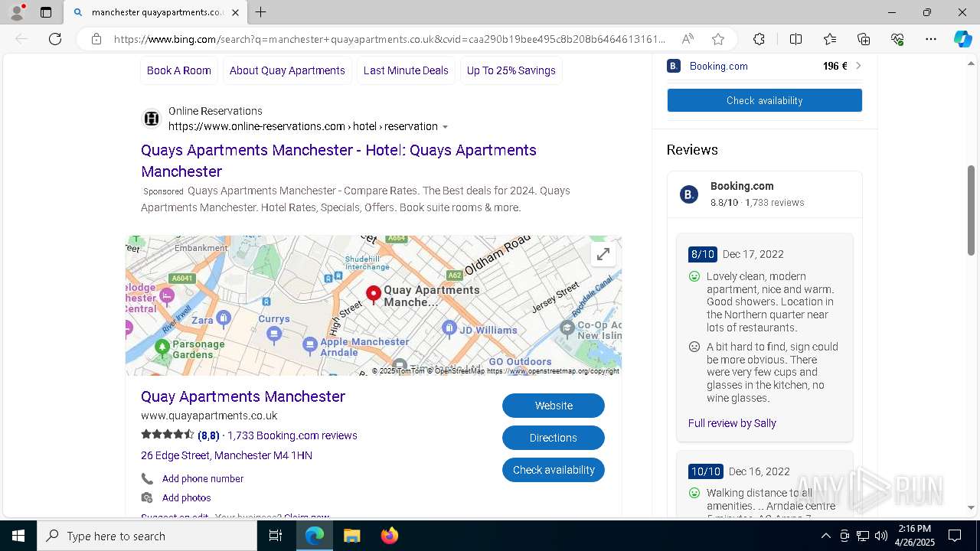View site information lock icon
The width and height of the screenshot is (980, 551).
96,39
